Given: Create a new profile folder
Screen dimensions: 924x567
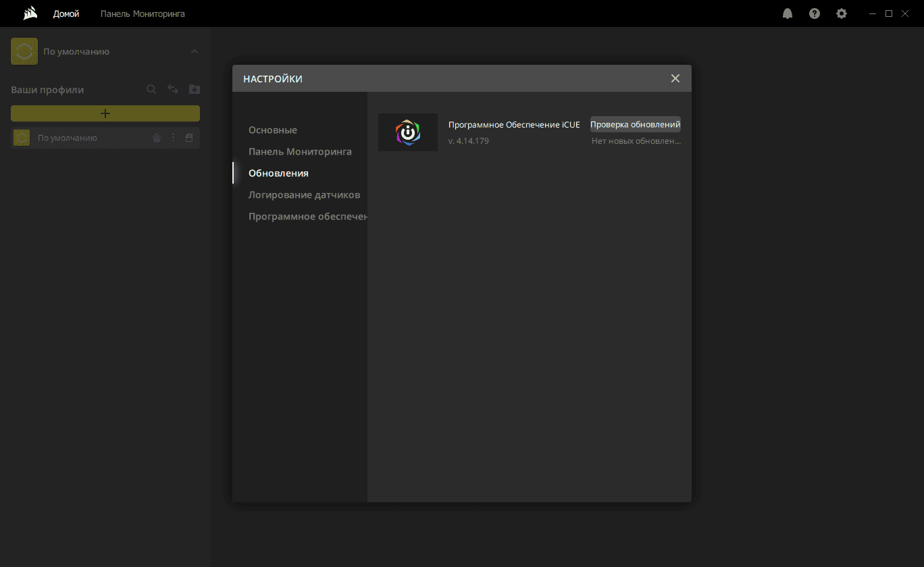Looking at the screenshot, I should (x=195, y=89).
